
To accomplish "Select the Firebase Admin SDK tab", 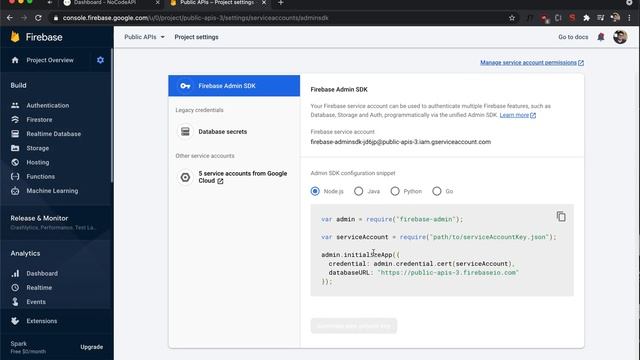I will coord(234,86).
